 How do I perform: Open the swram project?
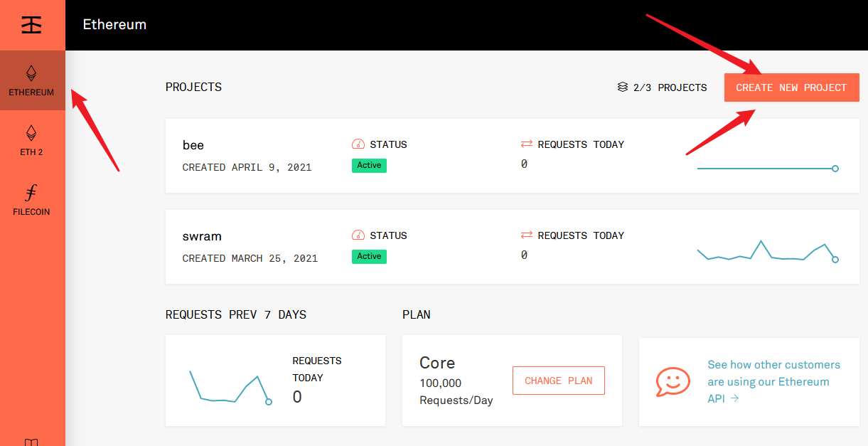[x=203, y=236]
